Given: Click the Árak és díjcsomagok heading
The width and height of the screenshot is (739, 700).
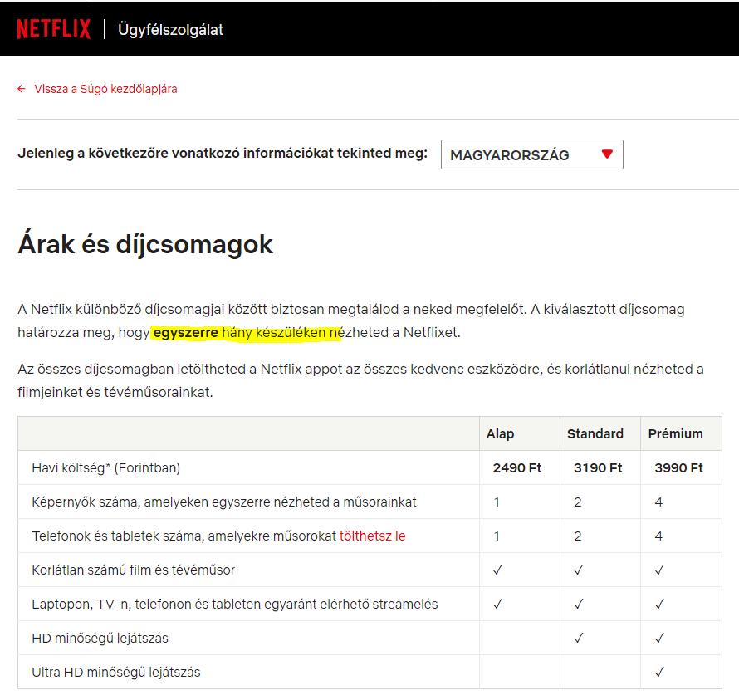Looking at the screenshot, I should tap(145, 244).
